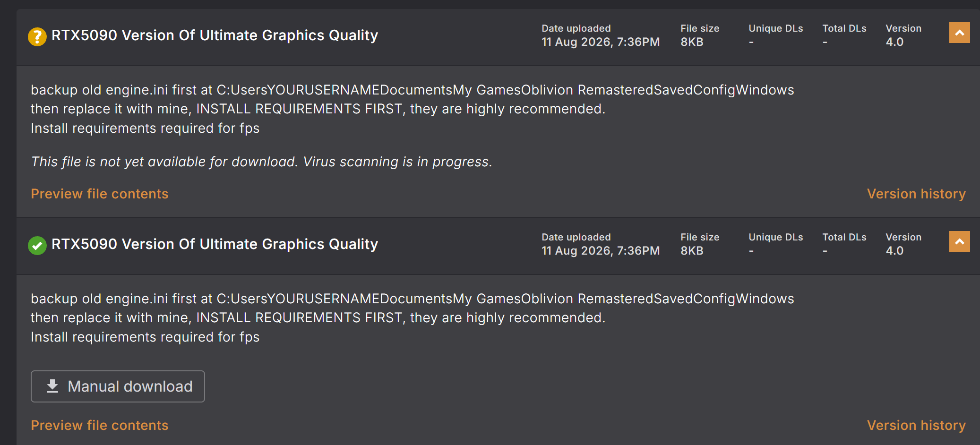Open Version history of the scanned file
The width and height of the screenshot is (980, 445).
916,425
